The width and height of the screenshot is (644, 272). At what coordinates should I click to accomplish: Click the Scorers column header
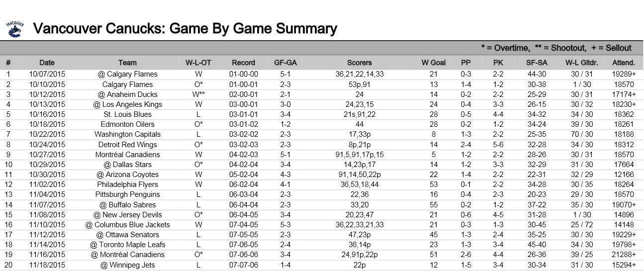[359, 63]
